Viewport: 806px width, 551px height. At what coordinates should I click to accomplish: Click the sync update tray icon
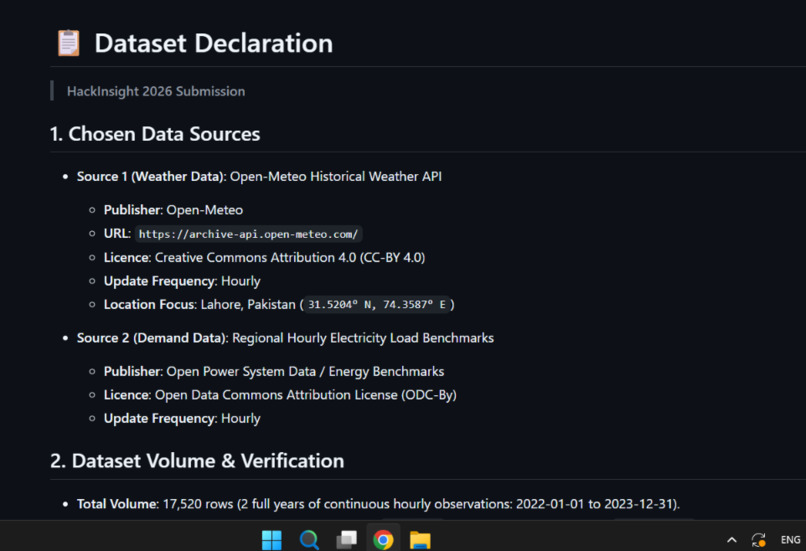click(x=759, y=540)
